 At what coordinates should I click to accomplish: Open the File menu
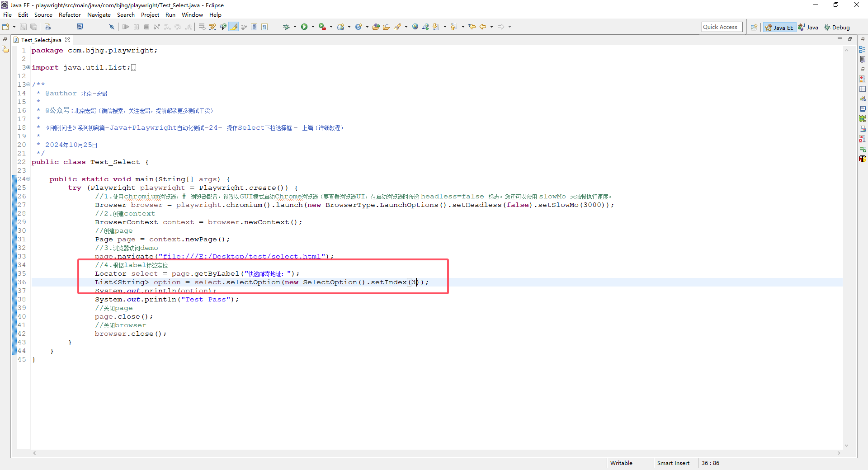click(x=7, y=15)
